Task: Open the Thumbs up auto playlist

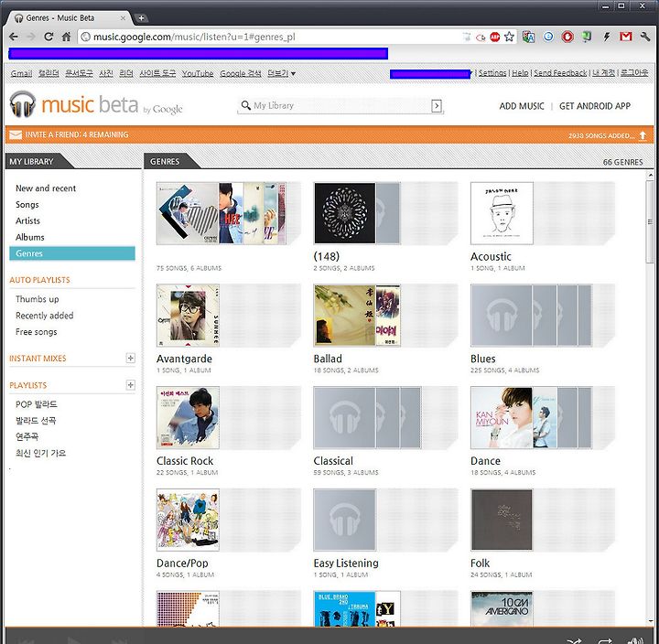Action: pos(37,299)
